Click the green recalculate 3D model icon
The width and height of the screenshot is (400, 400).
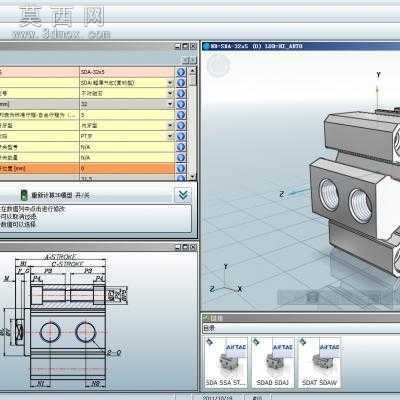point(24,195)
